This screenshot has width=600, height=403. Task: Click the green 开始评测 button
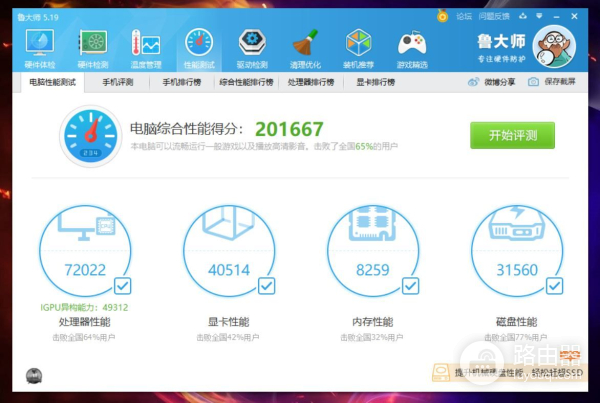[512, 135]
